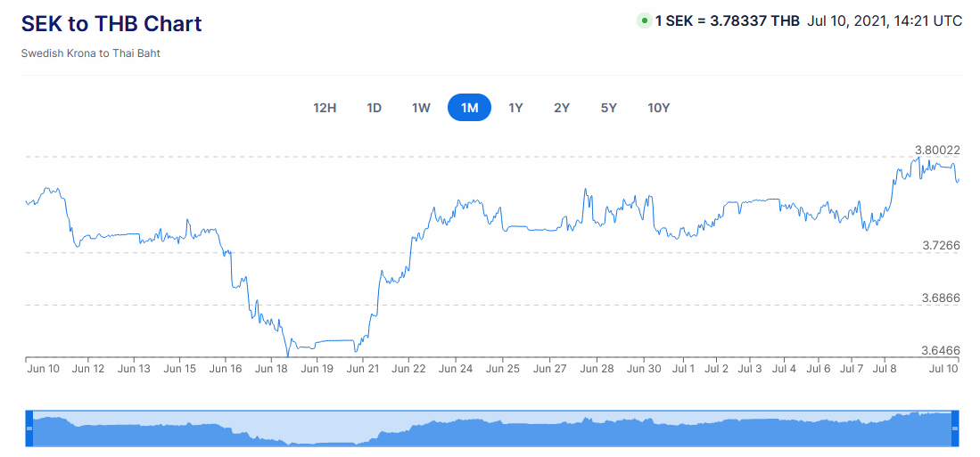Click the Swedish Krona to Thai Baht subtitle
This screenshot has height=457, width=980.
pyautogui.click(x=91, y=53)
